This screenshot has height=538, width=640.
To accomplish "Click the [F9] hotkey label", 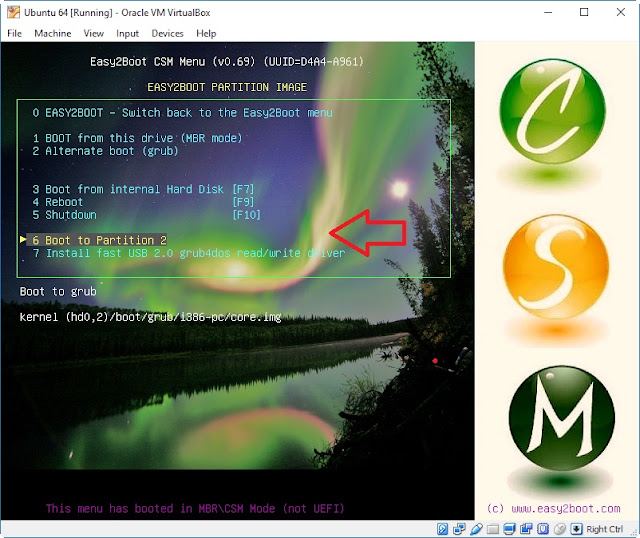I will pos(243,202).
